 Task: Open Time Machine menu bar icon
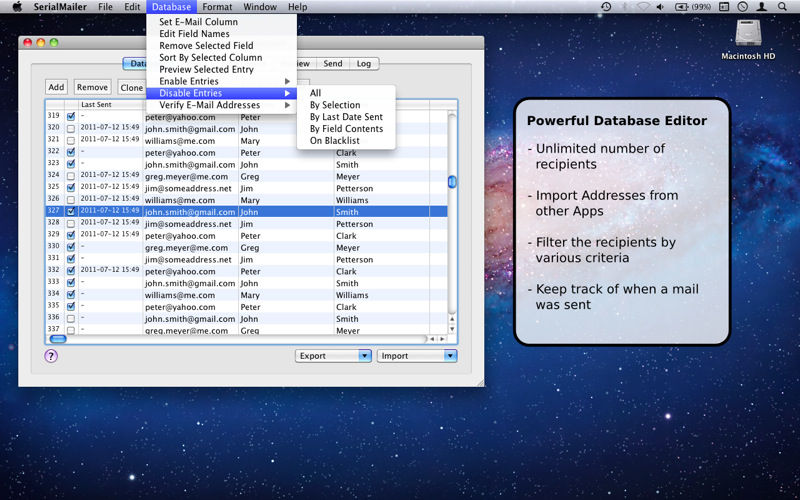coord(606,7)
